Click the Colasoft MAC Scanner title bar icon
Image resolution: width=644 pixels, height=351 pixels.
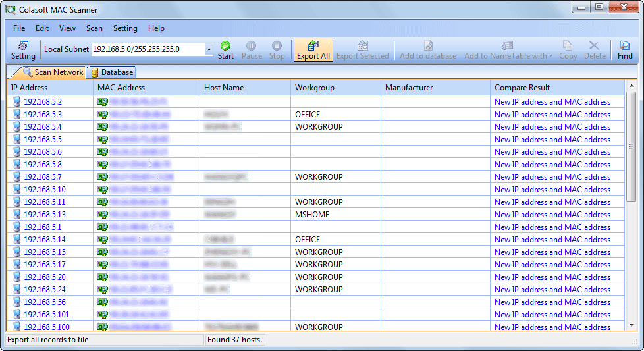11,9
